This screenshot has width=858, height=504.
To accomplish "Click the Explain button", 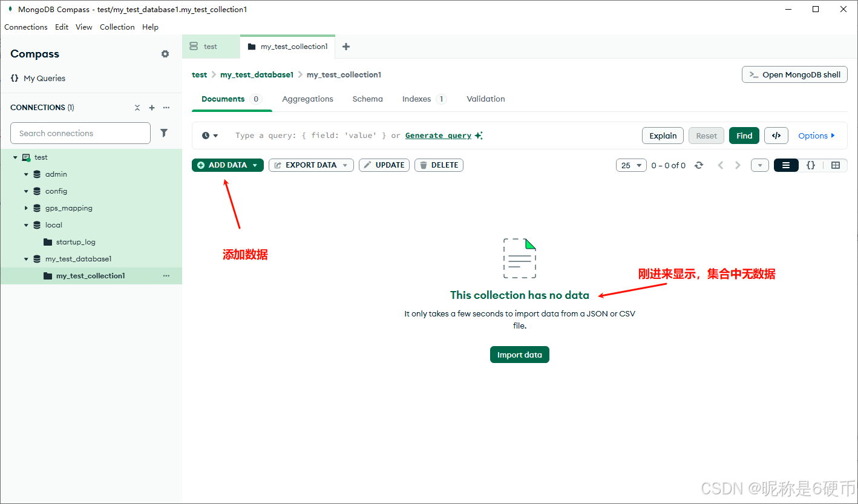I will point(663,136).
